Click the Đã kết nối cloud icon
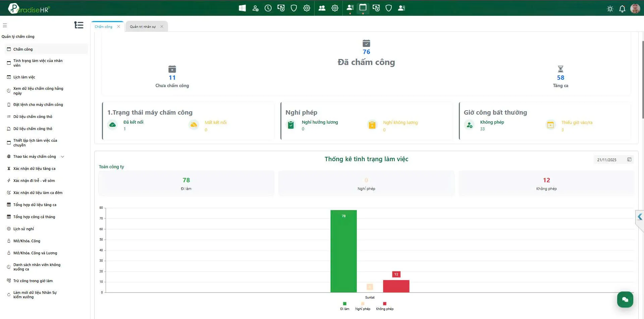 click(x=112, y=125)
